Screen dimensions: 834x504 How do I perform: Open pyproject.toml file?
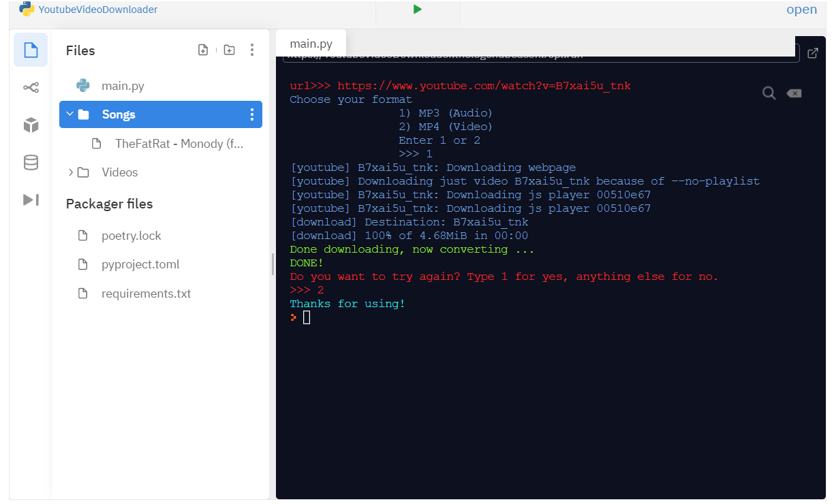140,264
